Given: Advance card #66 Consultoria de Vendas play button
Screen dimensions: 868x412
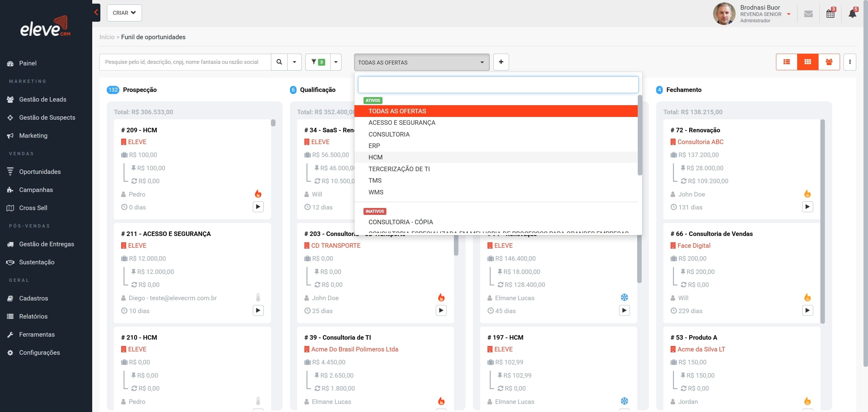Looking at the screenshot, I should coord(807,311).
